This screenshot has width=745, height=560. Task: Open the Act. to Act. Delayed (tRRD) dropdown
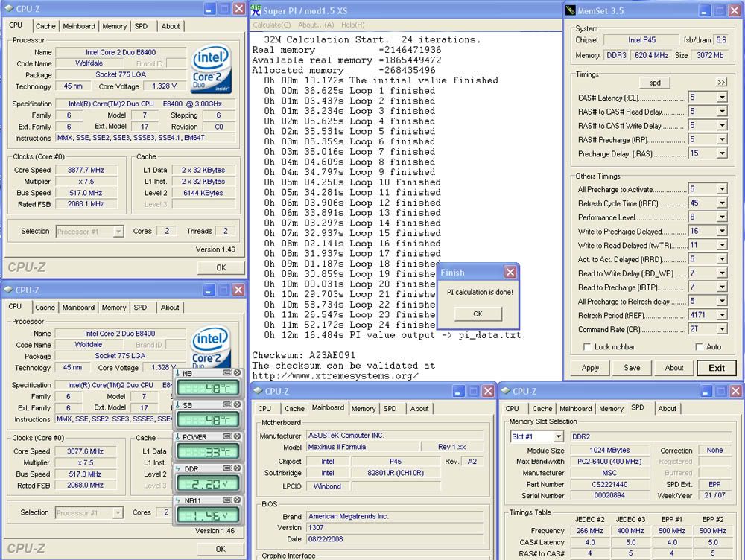[722, 259]
